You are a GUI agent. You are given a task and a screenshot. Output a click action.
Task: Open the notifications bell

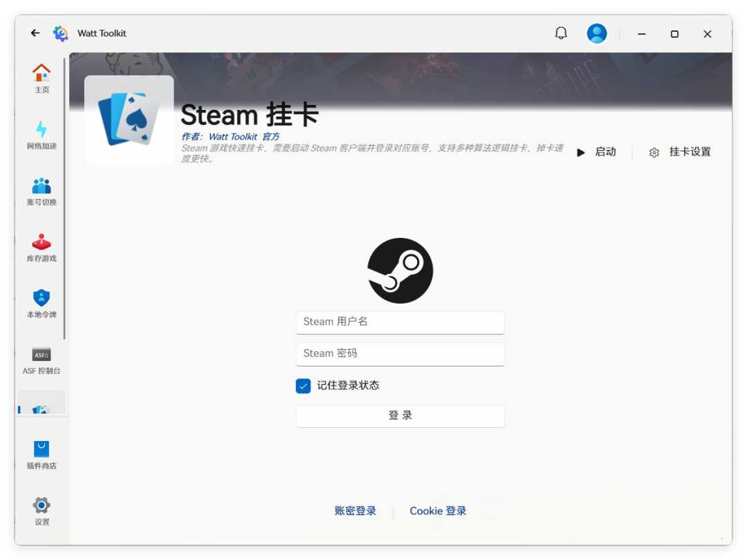(x=561, y=33)
